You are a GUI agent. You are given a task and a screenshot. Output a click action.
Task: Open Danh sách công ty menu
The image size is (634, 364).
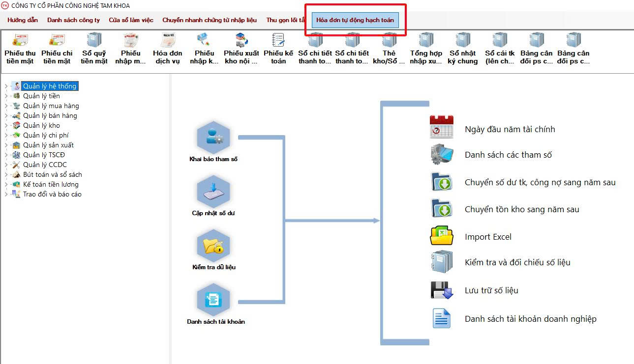point(73,20)
